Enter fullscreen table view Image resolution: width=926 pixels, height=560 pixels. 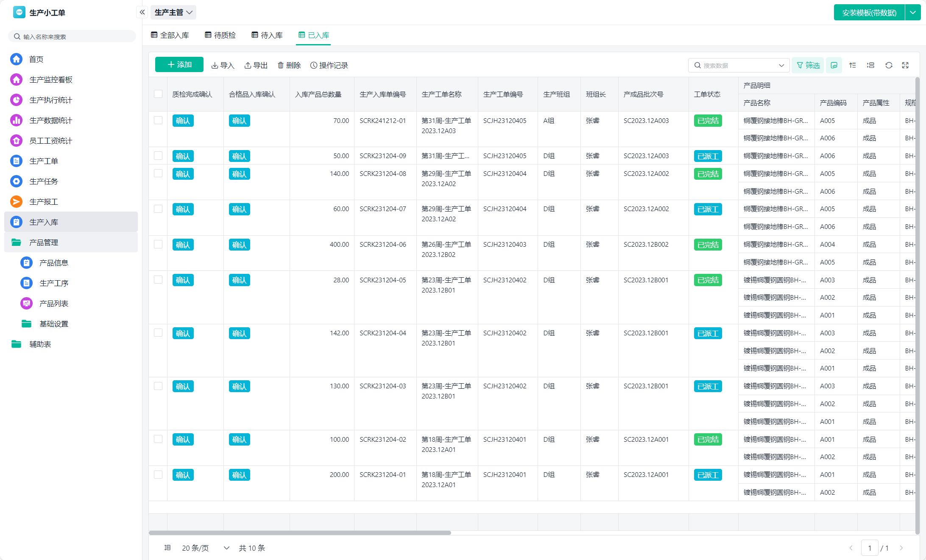[905, 65]
